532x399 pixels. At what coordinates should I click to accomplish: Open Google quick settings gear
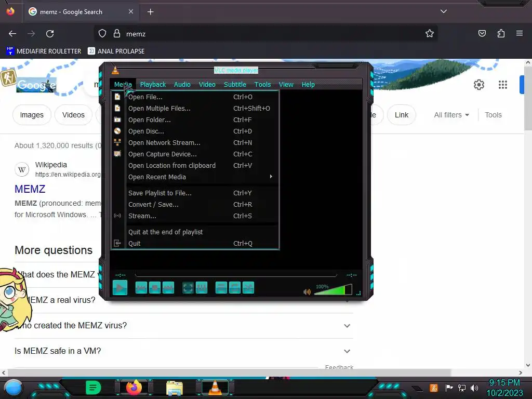[478, 85]
